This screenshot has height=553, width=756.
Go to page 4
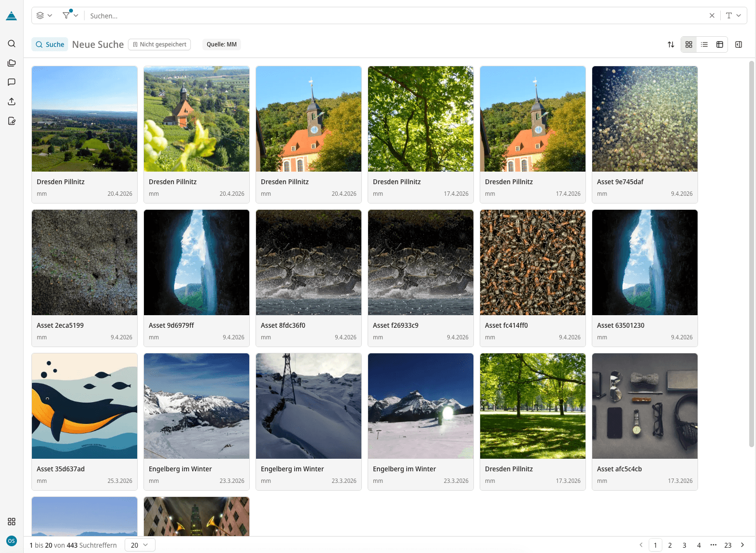point(699,545)
